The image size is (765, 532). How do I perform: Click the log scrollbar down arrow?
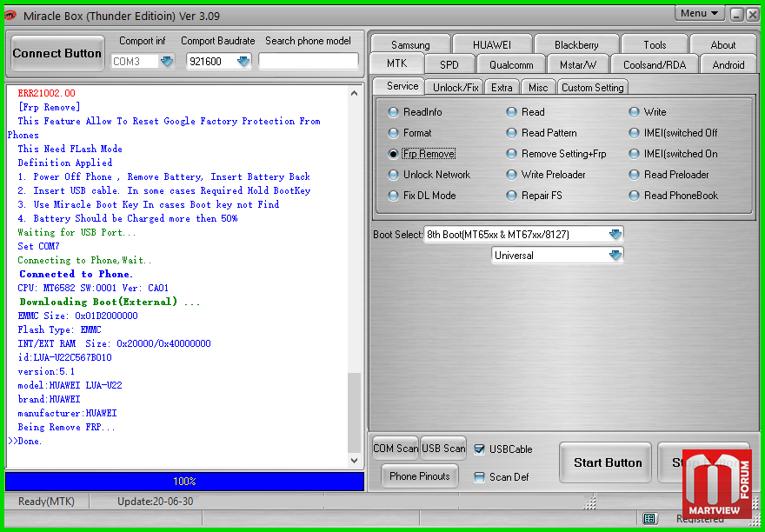coord(355,460)
